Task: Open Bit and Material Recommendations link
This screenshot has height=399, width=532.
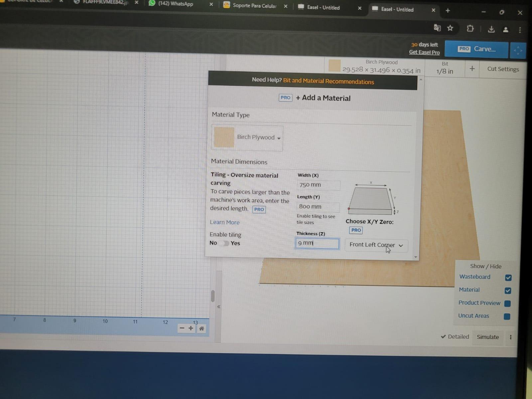Action: (329, 81)
